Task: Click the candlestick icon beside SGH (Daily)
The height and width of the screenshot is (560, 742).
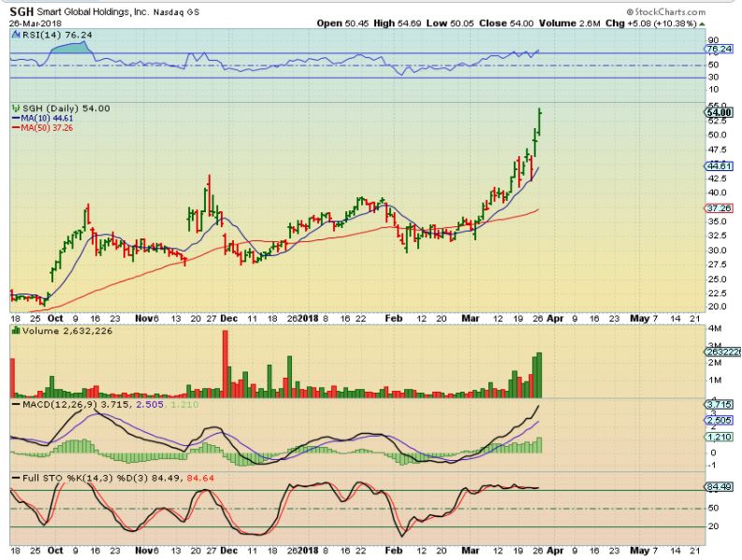Action: [16, 108]
